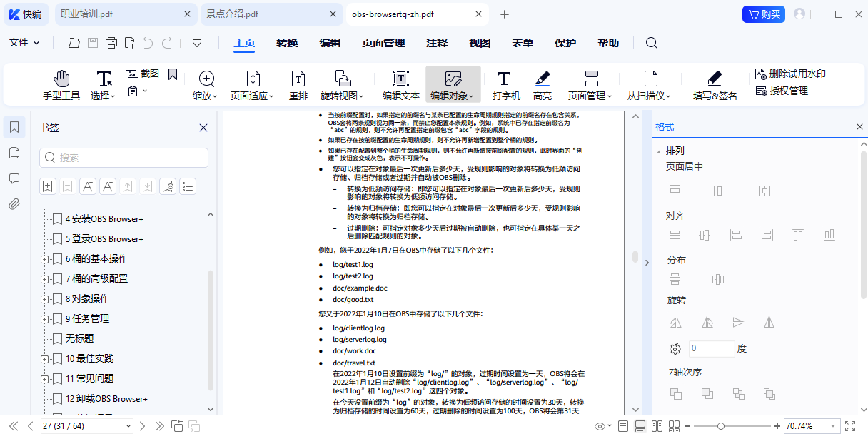
Task: Click 授权管理 license management
Action: coord(782,91)
